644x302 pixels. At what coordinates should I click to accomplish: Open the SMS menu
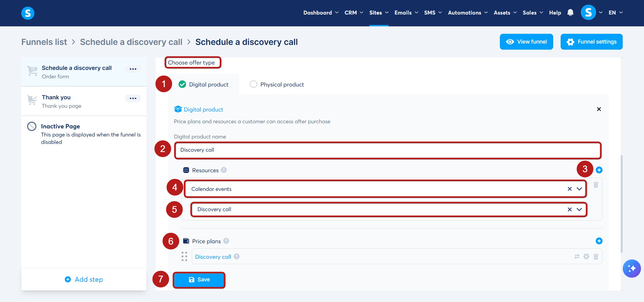(x=433, y=13)
